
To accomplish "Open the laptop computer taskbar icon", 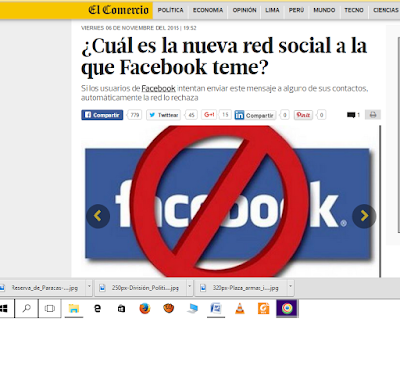I will (x=192, y=309).
